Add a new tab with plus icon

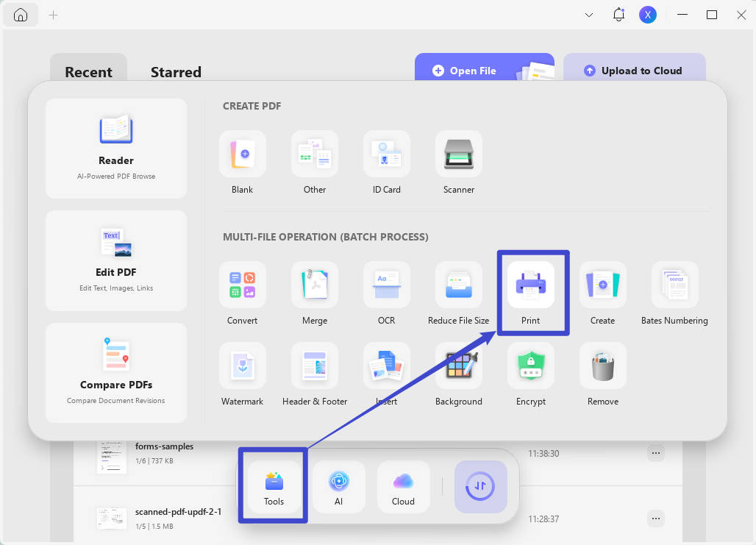point(54,15)
